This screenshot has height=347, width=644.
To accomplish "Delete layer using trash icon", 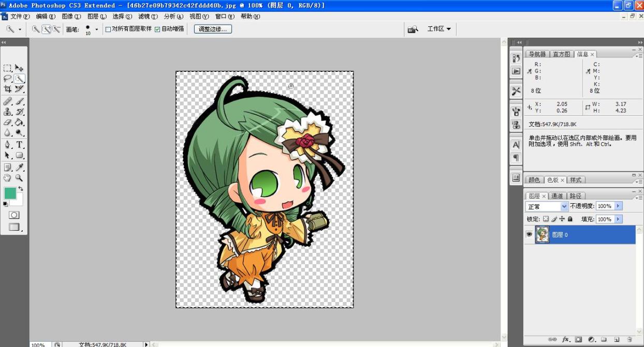I will tap(630, 340).
